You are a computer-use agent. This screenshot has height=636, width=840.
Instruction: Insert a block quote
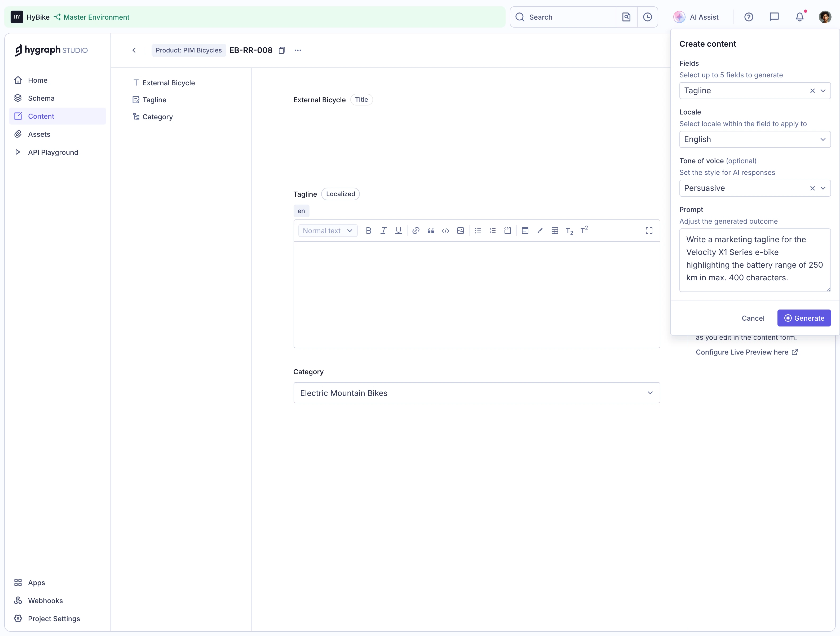(431, 231)
